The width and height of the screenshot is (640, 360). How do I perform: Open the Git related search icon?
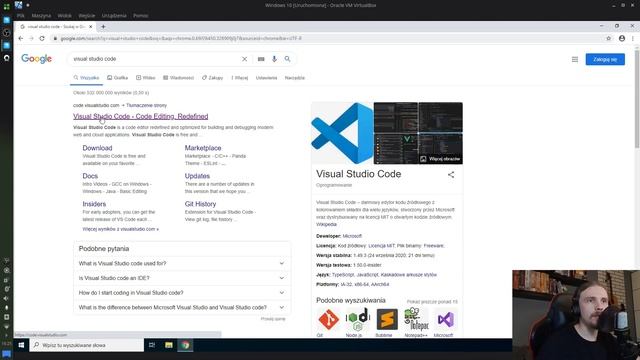[328, 319]
